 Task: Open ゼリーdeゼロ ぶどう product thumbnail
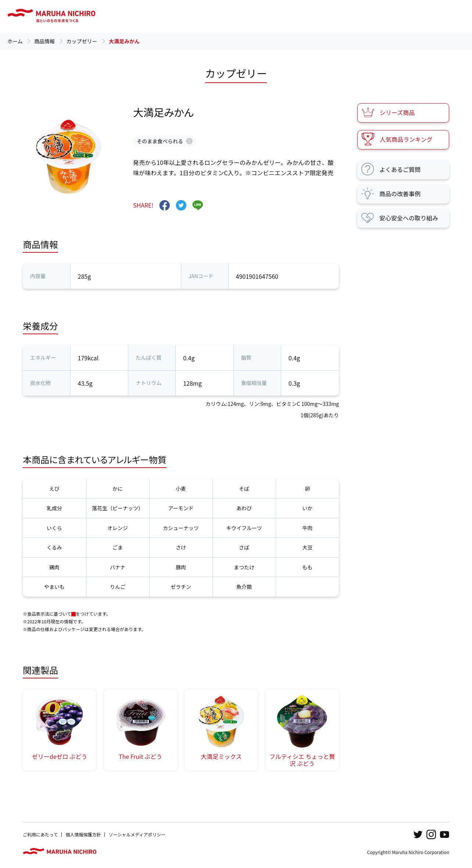coord(60,721)
